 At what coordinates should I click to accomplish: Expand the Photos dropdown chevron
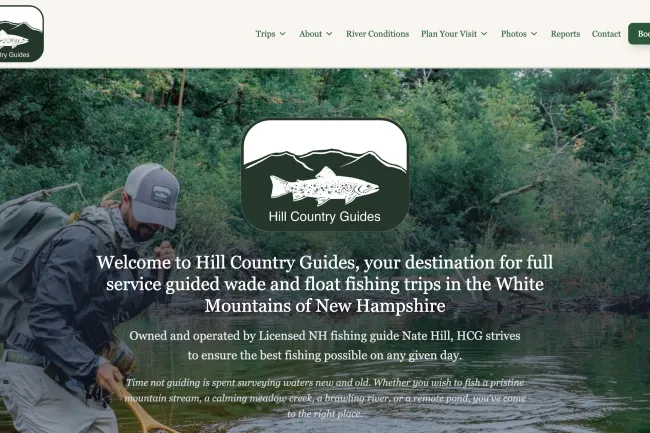tap(534, 34)
